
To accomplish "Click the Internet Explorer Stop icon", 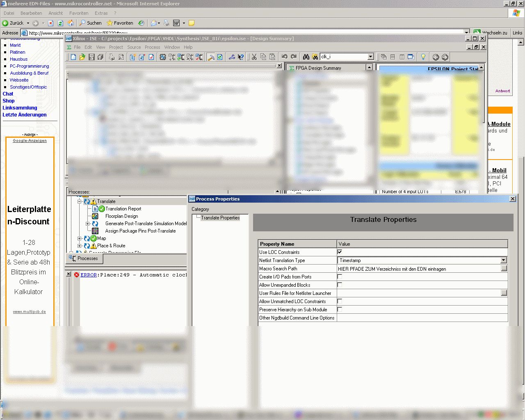I will pos(51,23).
